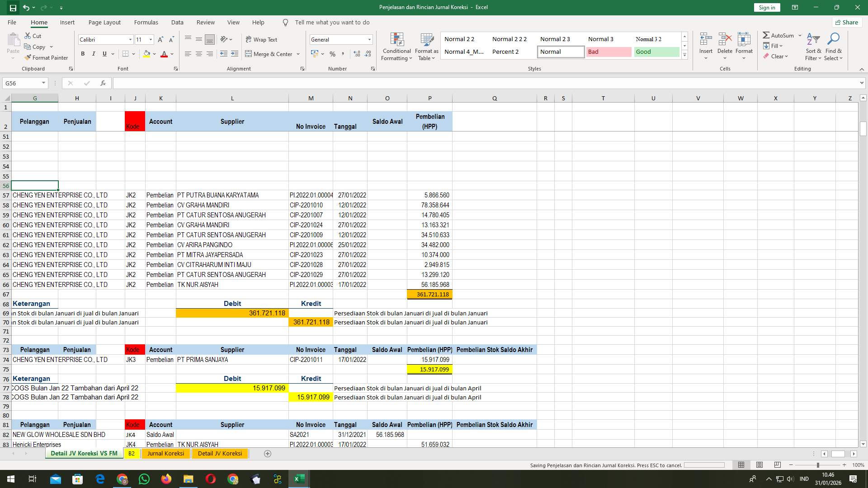Screen dimensions: 868x488
Task: Toggle italic formatting on
Action: [x=94, y=54]
